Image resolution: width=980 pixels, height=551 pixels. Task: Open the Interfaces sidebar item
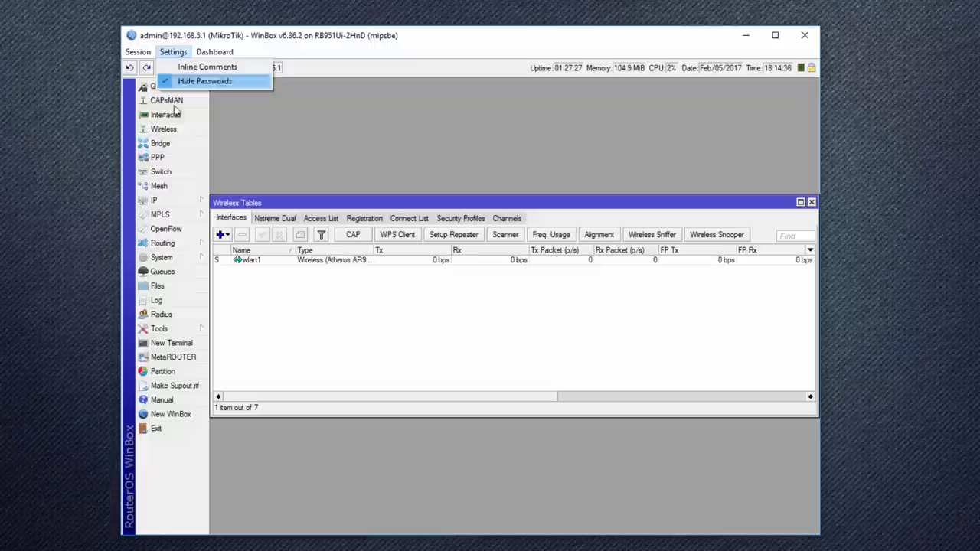pyautogui.click(x=165, y=115)
